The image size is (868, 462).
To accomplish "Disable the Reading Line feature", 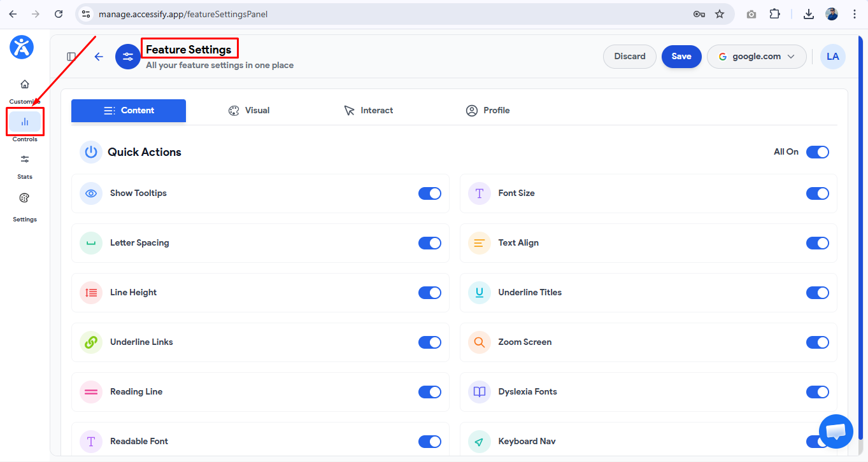I will click(x=430, y=391).
